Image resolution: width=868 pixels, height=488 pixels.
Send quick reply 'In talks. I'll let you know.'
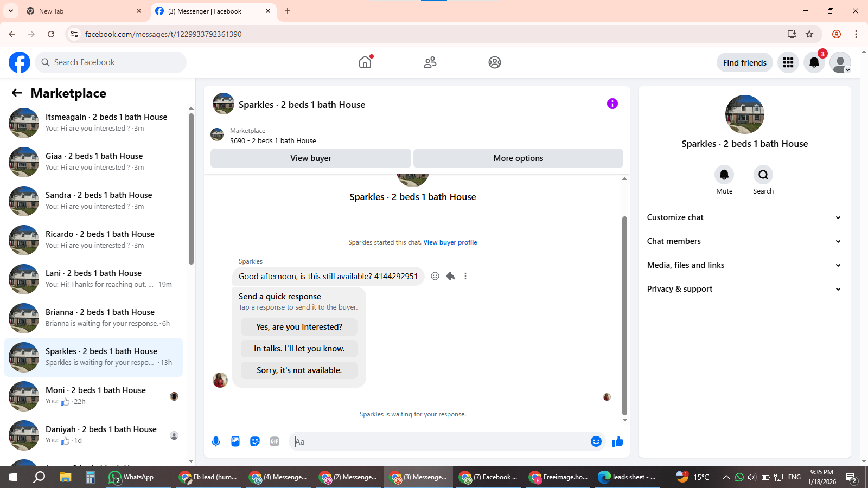tap(299, 349)
